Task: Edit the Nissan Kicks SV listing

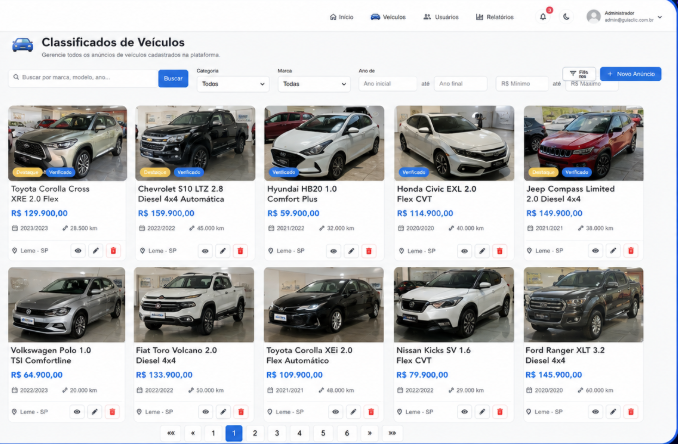Action: coord(482,412)
